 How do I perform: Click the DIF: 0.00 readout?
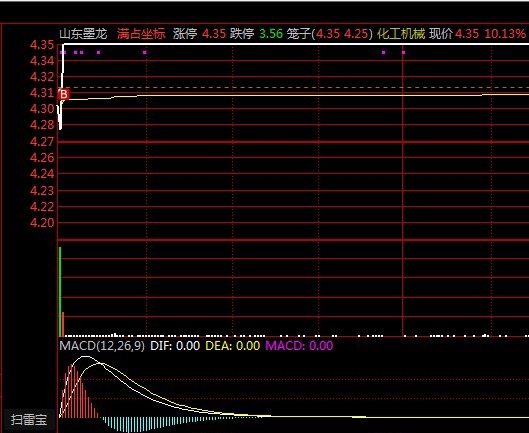[x=175, y=346]
